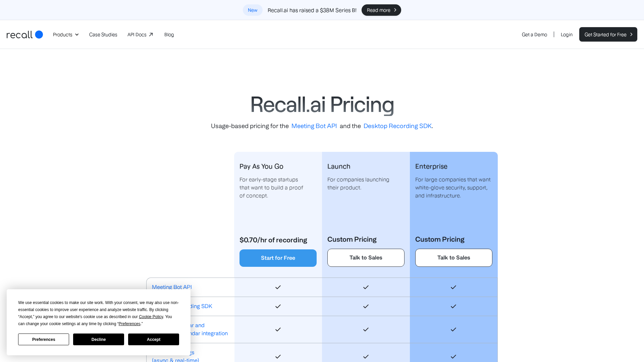Click the Recall logo in the header
The height and width of the screenshot is (362, 644).
click(24, 35)
